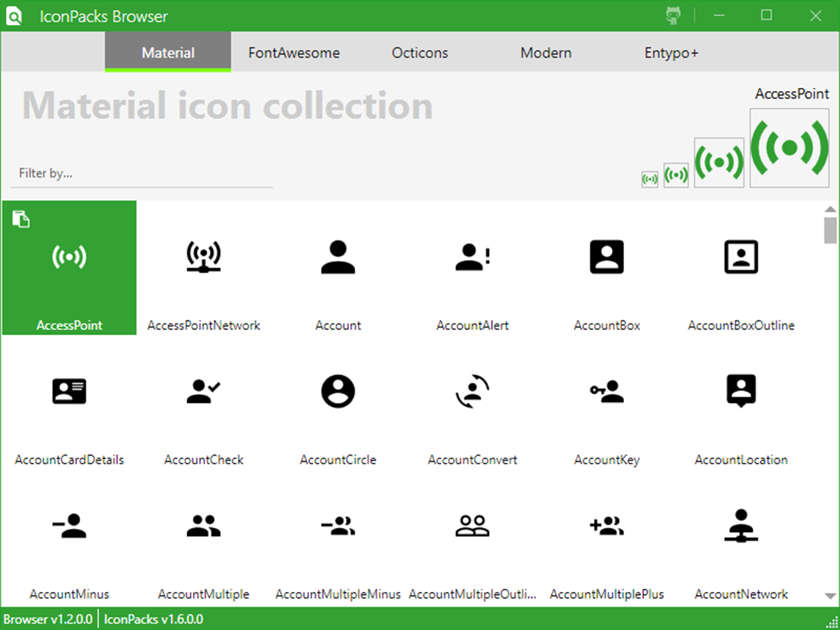Viewport: 840px width, 630px height.
Task: Choose the AccountLocation icon
Action: click(741, 402)
